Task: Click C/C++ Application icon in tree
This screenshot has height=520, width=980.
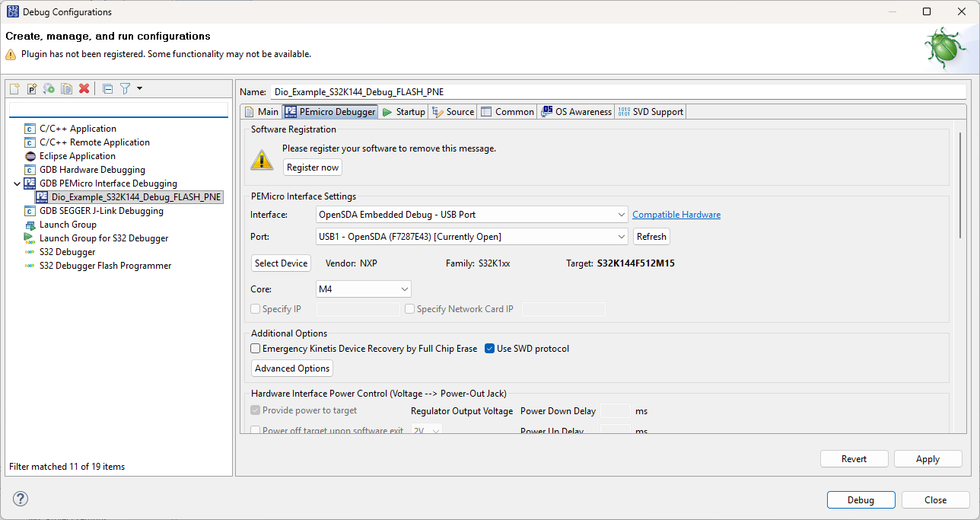Action: pos(30,129)
